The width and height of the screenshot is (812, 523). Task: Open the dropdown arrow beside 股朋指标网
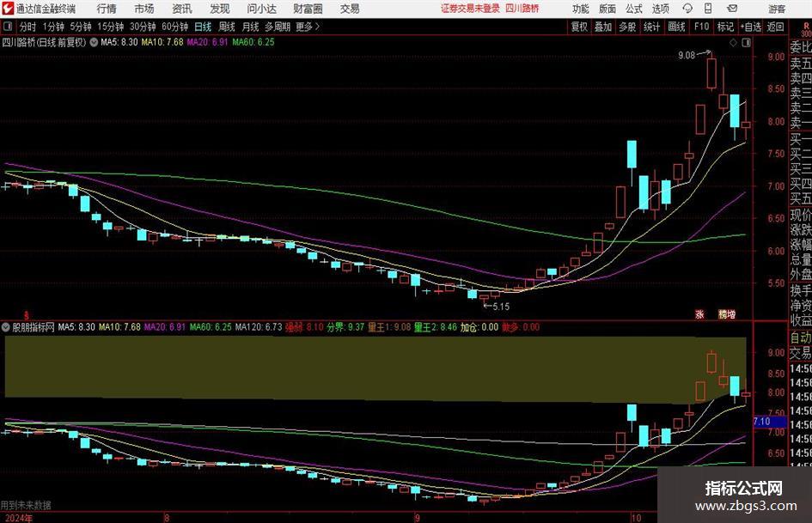6,327
